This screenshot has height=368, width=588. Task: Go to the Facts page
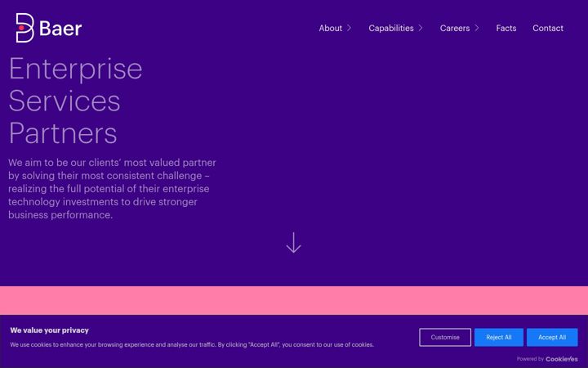coord(506,28)
